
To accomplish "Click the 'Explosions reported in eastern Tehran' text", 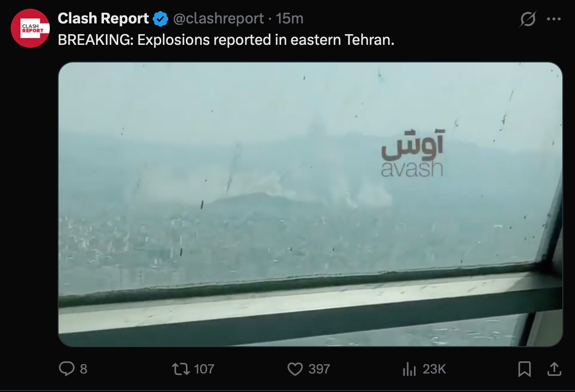I will coord(266,39).
